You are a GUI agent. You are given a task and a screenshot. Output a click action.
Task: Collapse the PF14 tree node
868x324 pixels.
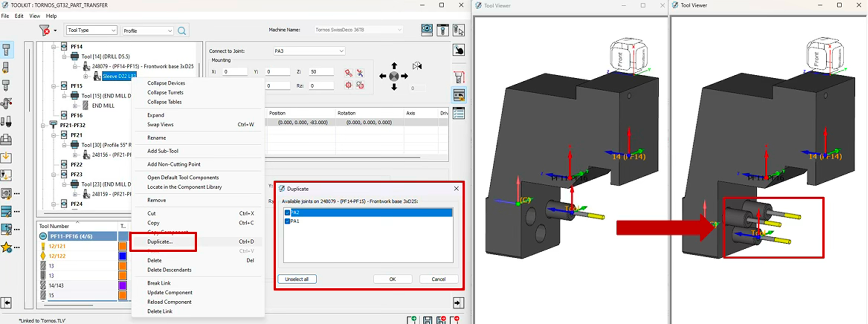[x=54, y=47]
